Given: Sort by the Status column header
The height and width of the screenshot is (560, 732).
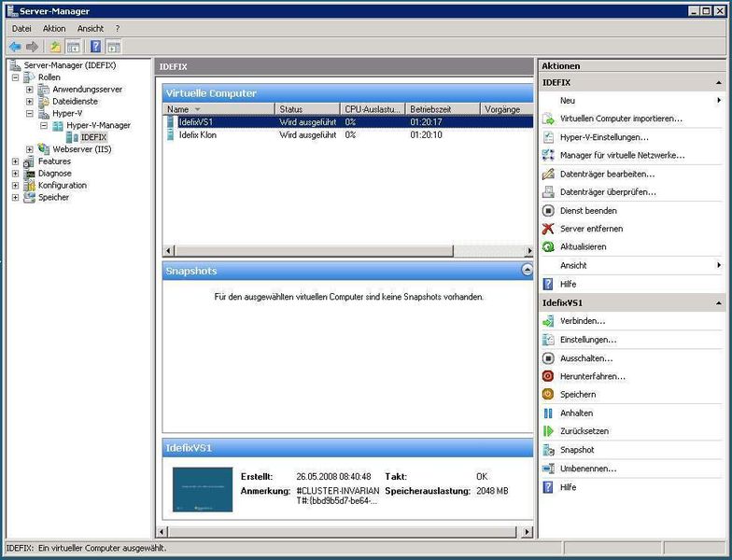Looking at the screenshot, I should (307, 109).
